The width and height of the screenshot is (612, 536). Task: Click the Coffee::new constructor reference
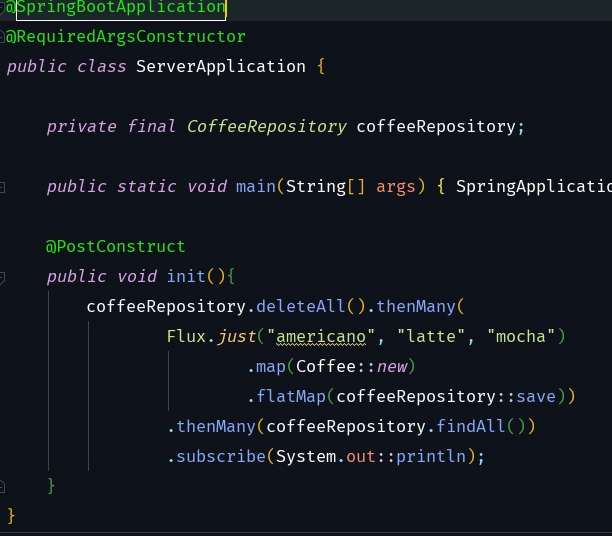click(x=351, y=367)
